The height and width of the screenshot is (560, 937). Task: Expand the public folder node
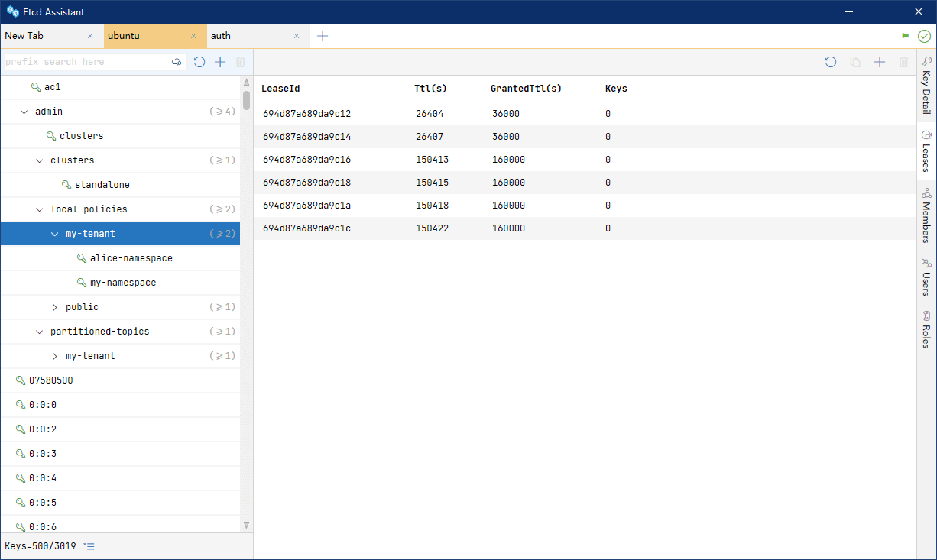click(x=55, y=307)
